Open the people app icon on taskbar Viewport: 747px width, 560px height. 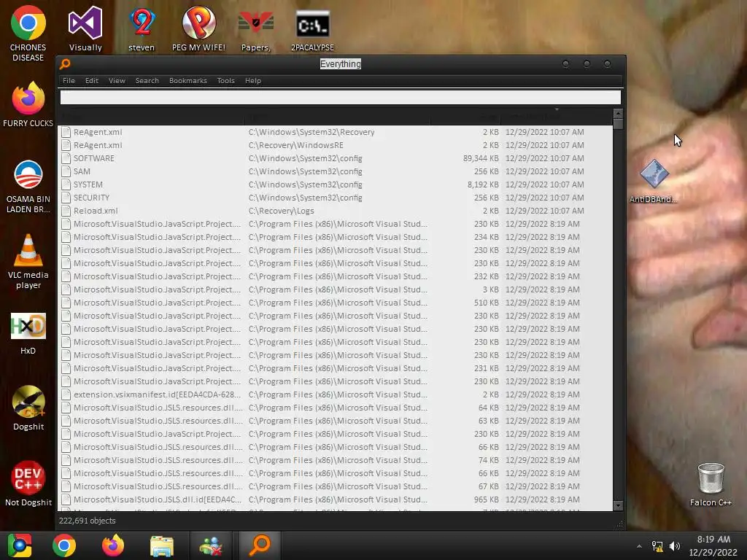pyautogui.click(x=211, y=545)
